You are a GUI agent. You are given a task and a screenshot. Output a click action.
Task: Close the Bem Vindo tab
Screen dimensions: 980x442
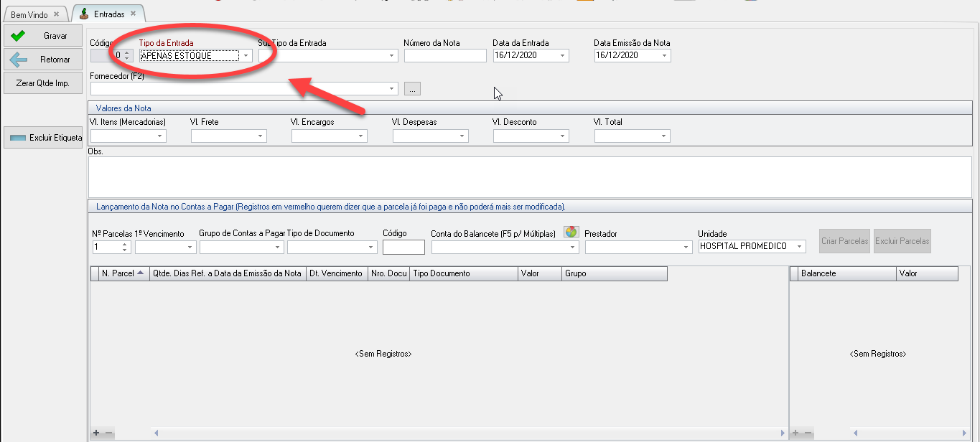point(56,14)
